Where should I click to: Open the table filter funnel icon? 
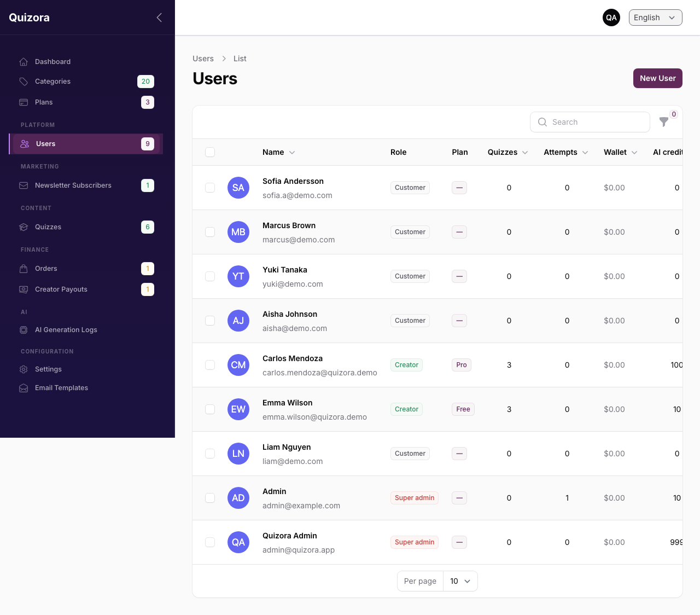[664, 122]
